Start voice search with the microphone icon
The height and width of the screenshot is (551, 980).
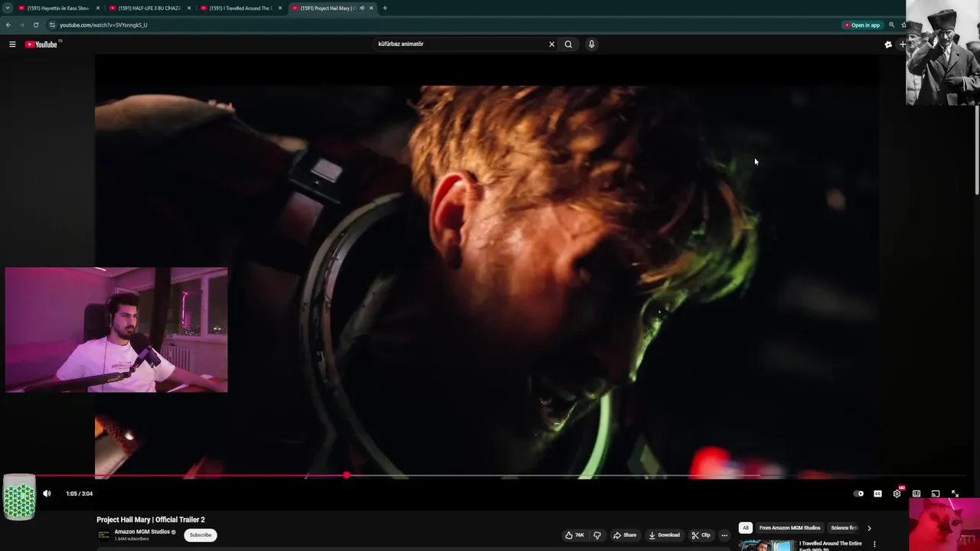tap(591, 44)
